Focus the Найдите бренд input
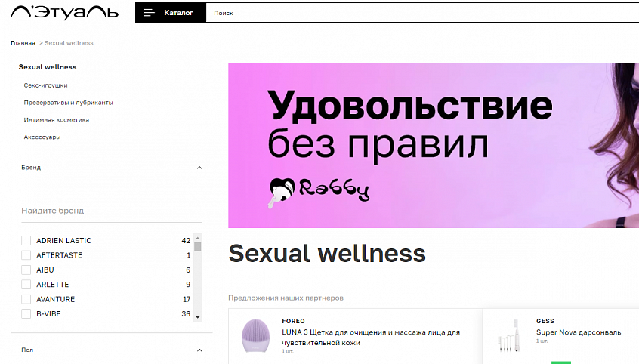The image size is (639, 364). coord(112,211)
